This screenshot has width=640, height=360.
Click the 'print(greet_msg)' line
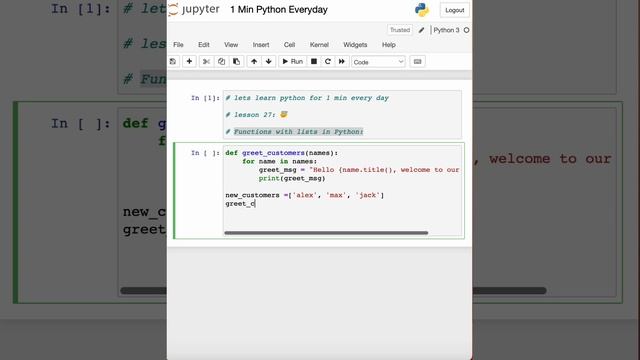tap(292, 178)
